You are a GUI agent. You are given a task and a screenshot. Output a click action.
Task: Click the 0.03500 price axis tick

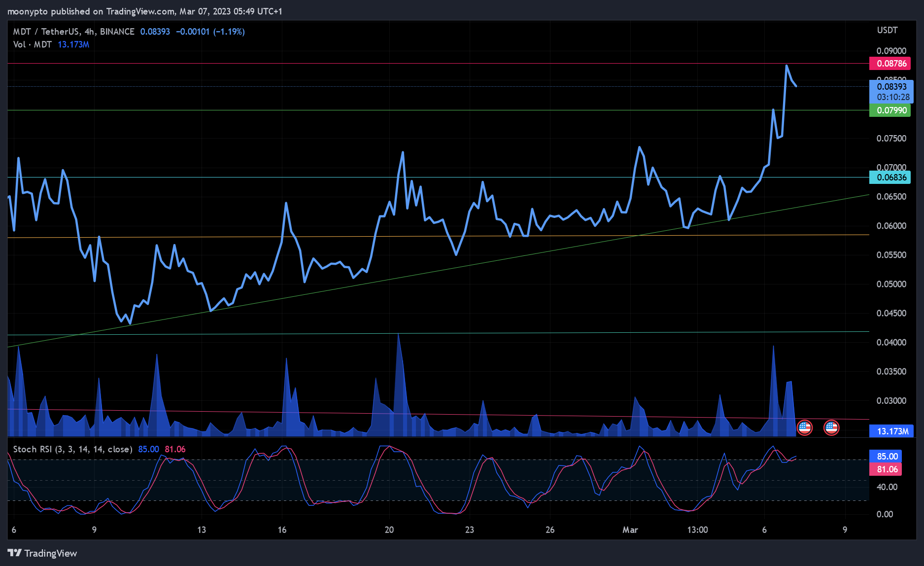click(891, 371)
